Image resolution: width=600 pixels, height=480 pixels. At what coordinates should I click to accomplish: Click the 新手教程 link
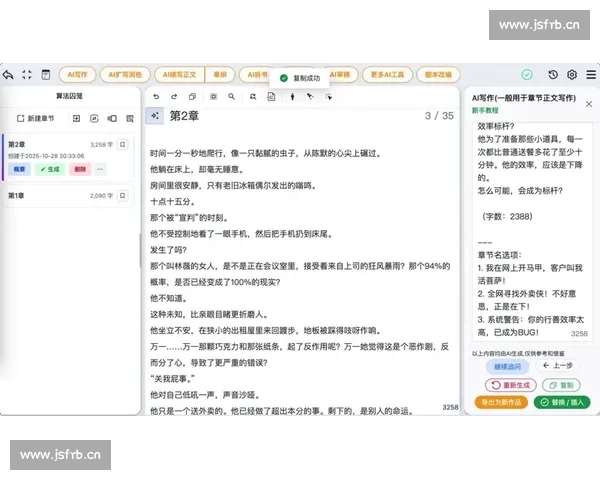coord(485,111)
